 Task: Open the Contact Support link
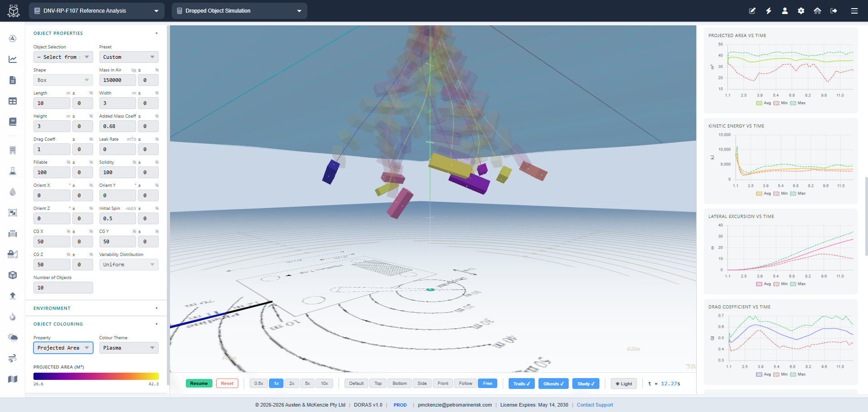click(595, 405)
